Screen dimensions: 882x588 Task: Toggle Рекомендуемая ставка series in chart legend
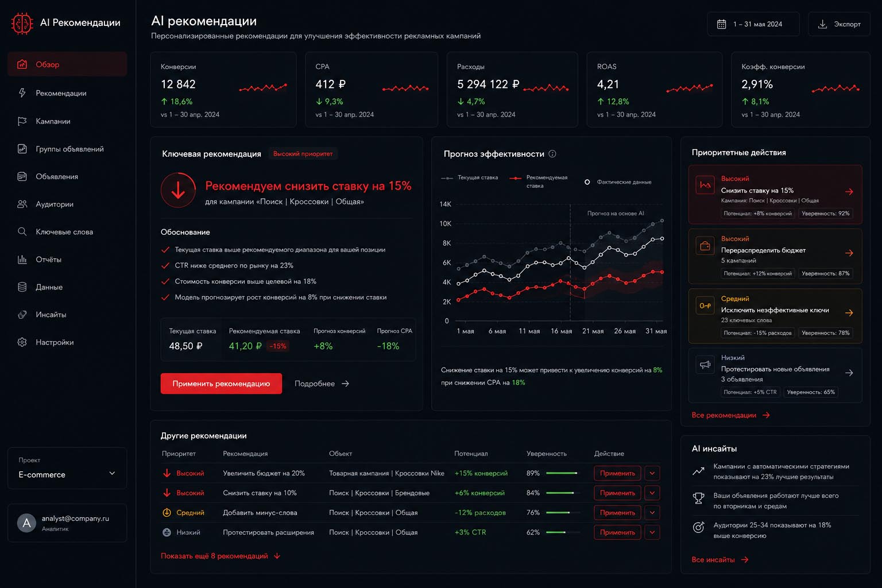(538, 181)
